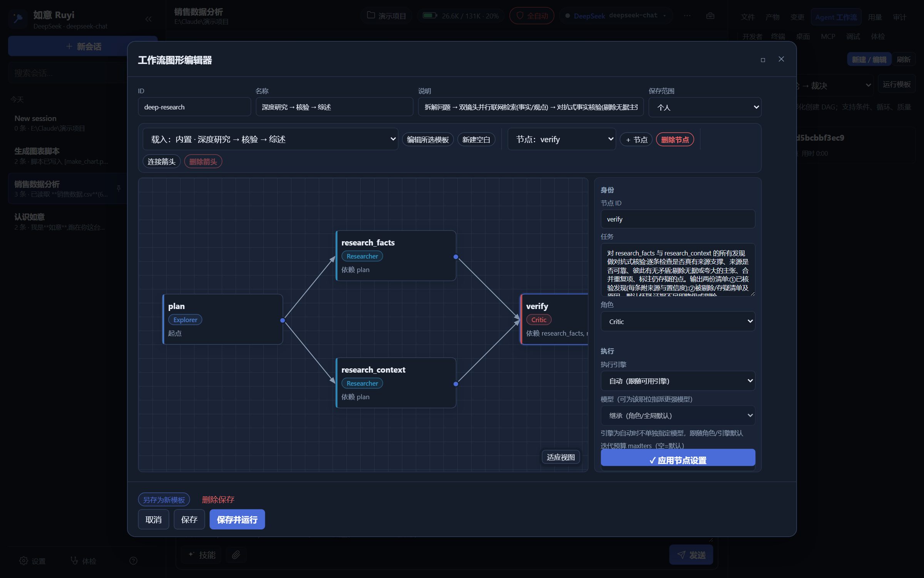Select the research_facts node
The image size is (924, 578).
[x=396, y=256]
